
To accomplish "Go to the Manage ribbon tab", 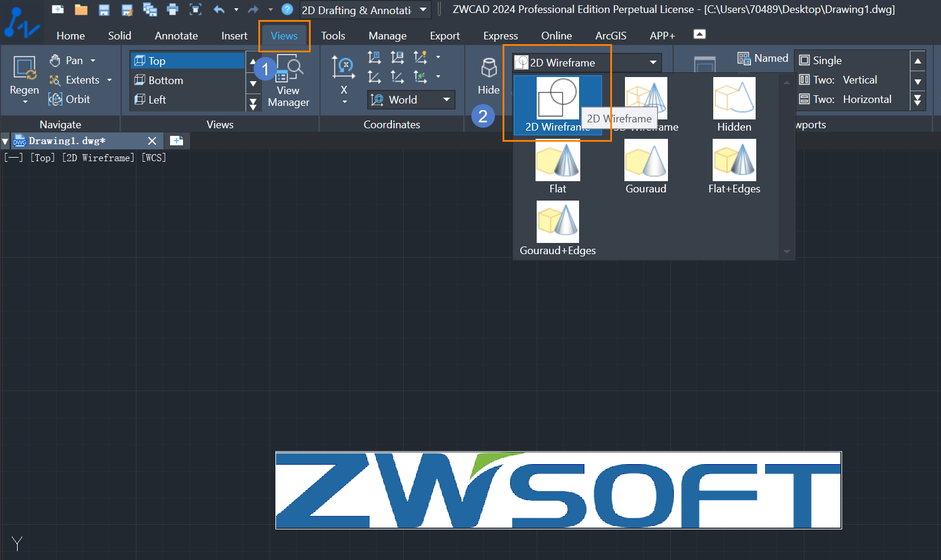I will tap(387, 36).
